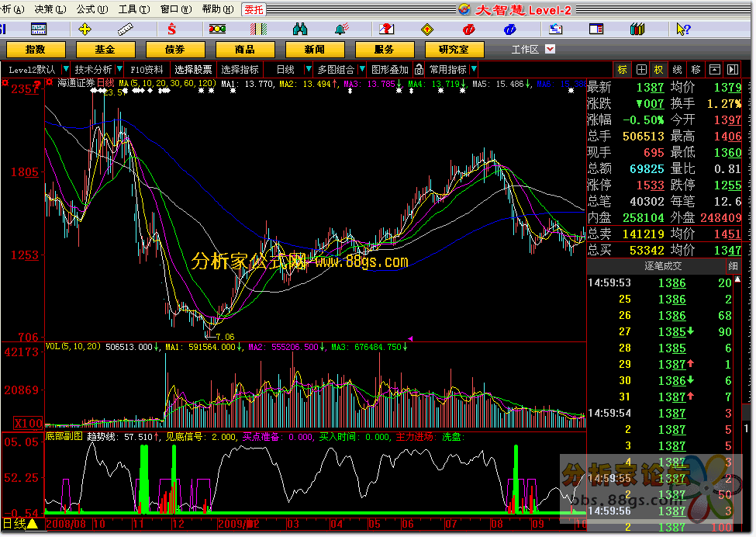Click the 服务 yellow button
Image resolution: width=756 pixels, height=537 pixels.
coord(385,49)
